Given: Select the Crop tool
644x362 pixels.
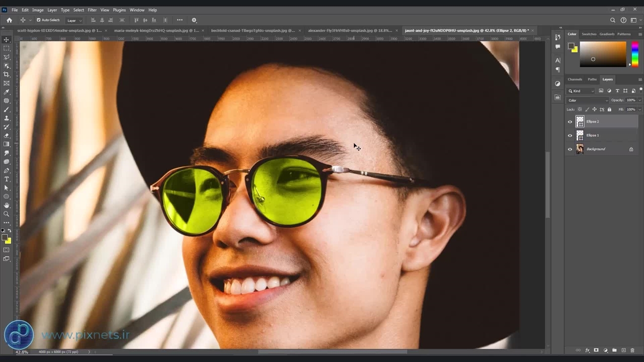Looking at the screenshot, I should click(x=7, y=74).
